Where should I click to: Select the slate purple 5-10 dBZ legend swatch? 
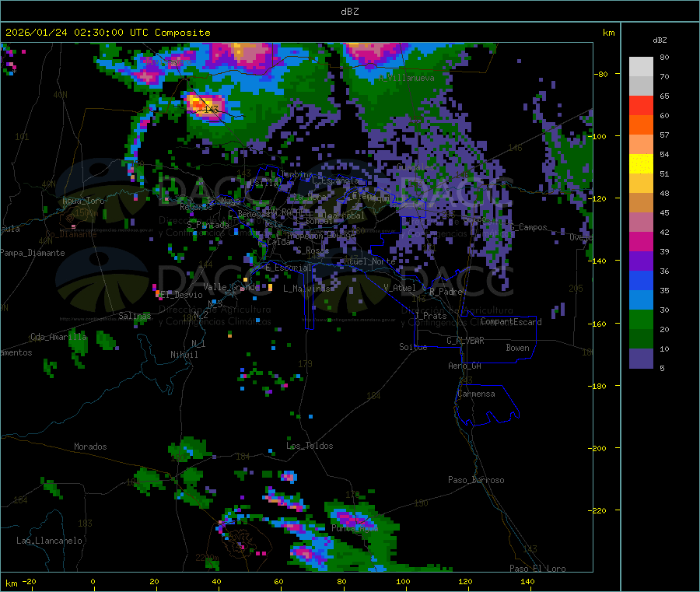(x=641, y=359)
